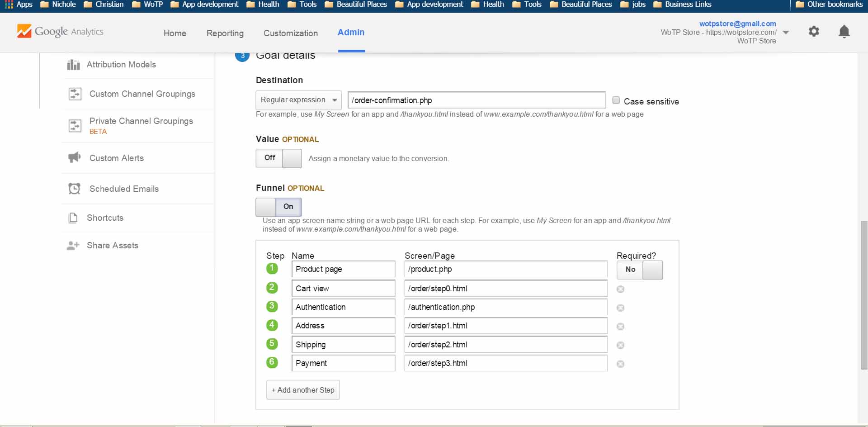The image size is (868, 427).
Task: Edit the Cart view step name
Action: point(344,289)
